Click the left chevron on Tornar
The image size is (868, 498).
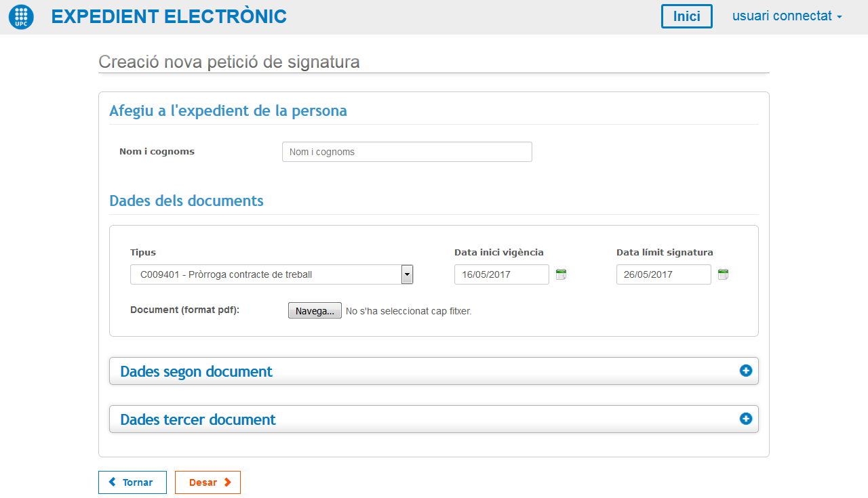click(x=113, y=482)
